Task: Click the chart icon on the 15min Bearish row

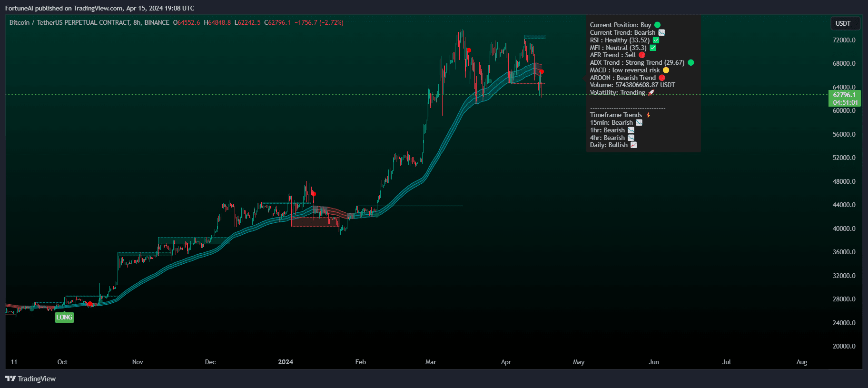Action: point(639,122)
